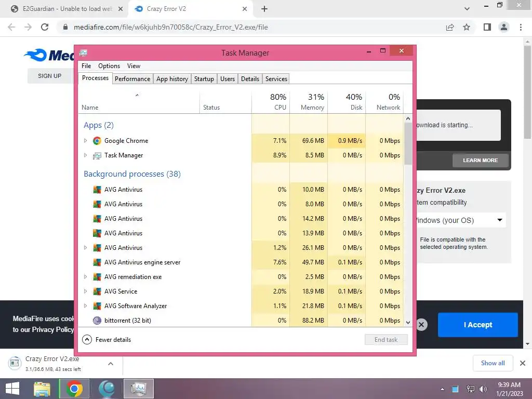Expand the AVG Antivirus 26.1 MB process
The image size is (532, 399).
click(86, 248)
